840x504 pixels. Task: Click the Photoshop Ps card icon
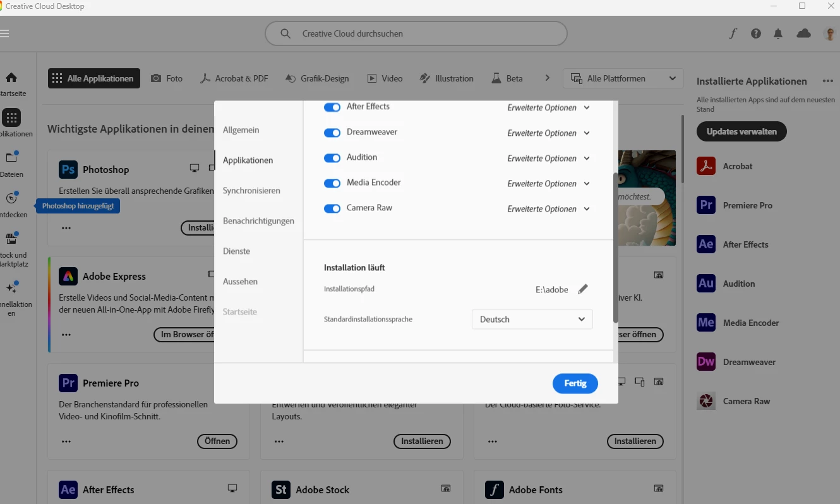tap(68, 169)
